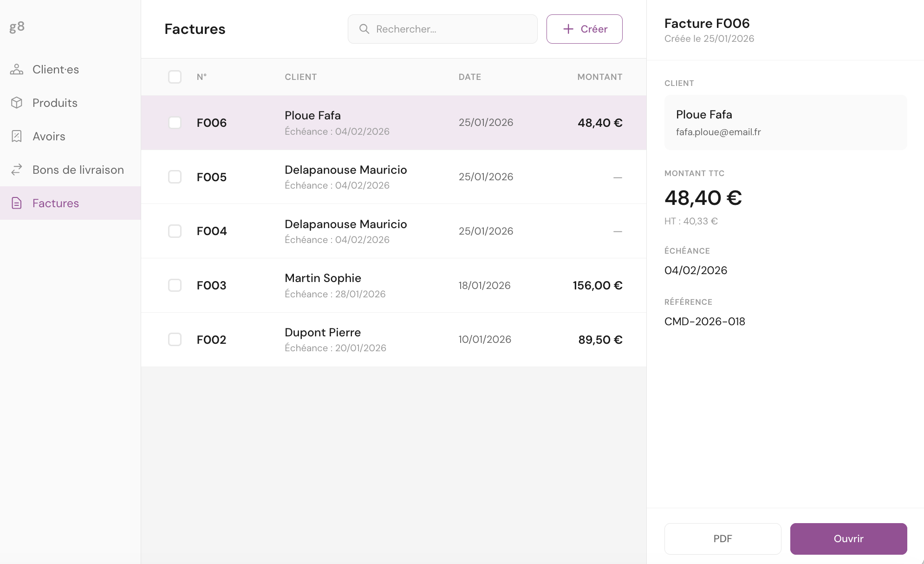Open the Produits menu item
This screenshot has width=924, height=564.
[55, 103]
